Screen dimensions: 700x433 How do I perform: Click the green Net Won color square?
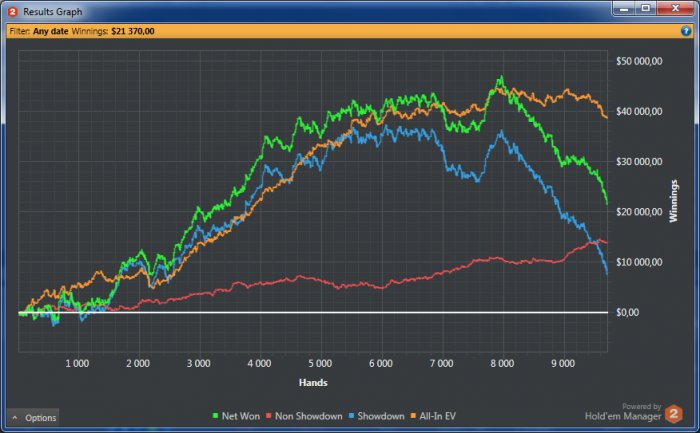pos(216,416)
